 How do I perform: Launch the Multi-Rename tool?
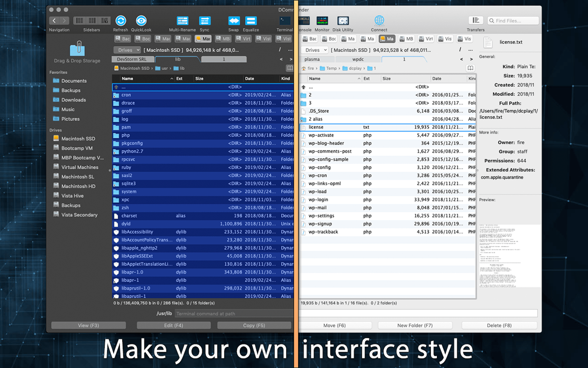coord(182,21)
